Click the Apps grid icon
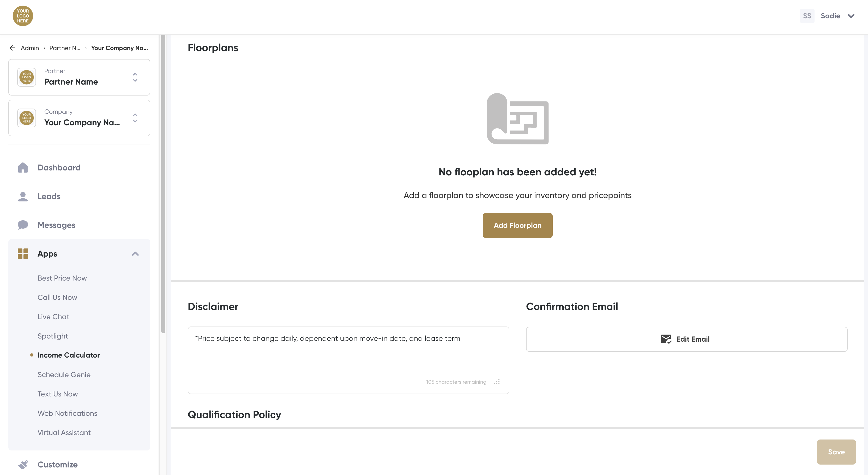868x475 pixels. pos(23,253)
